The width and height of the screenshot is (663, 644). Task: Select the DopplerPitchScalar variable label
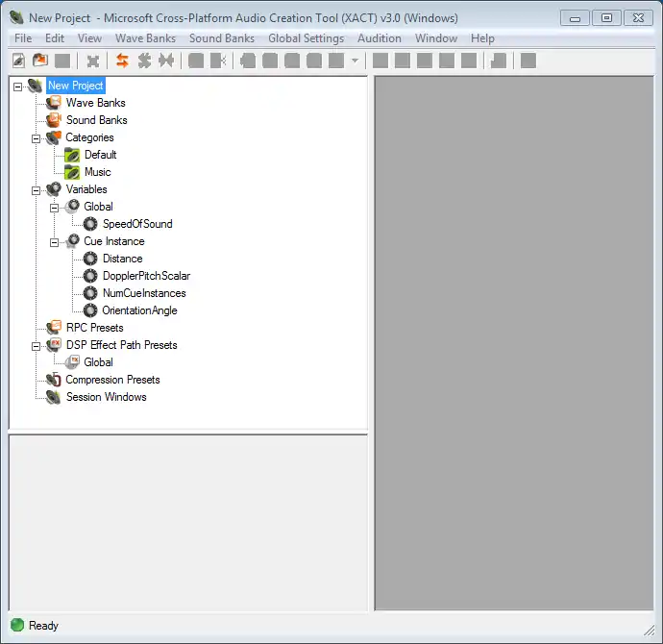pos(146,276)
